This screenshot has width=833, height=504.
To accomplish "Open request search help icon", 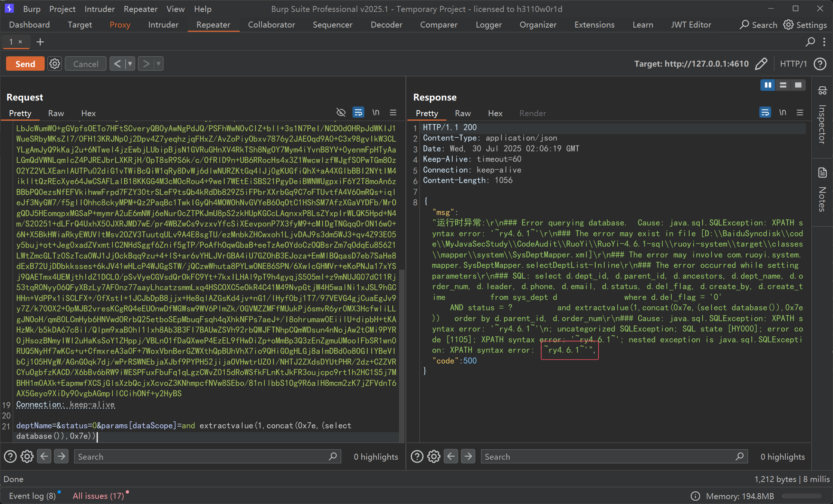I will 10,456.
